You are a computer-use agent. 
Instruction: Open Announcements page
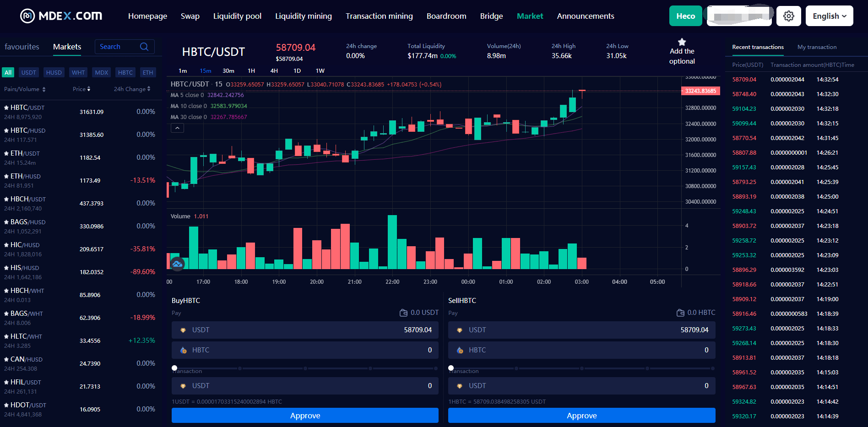(x=586, y=16)
